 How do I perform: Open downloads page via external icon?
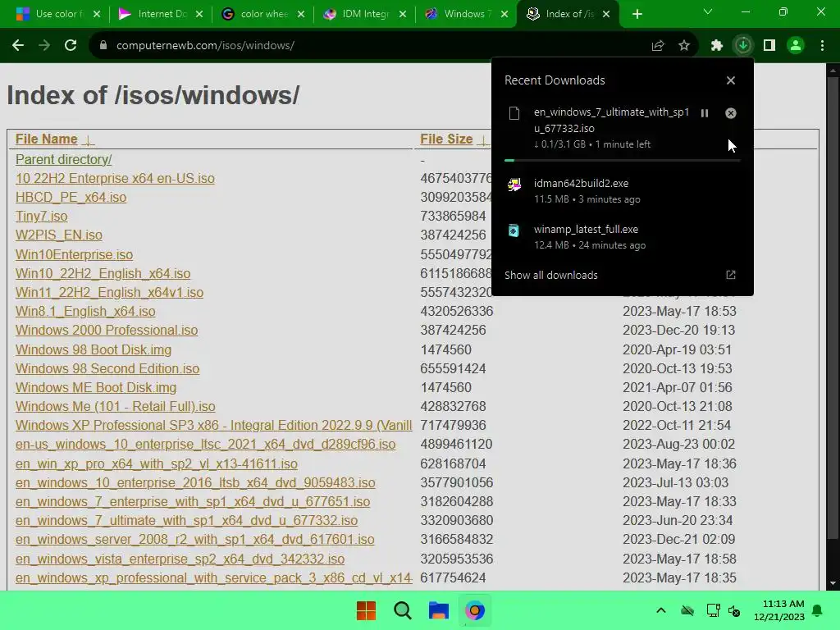pos(731,275)
